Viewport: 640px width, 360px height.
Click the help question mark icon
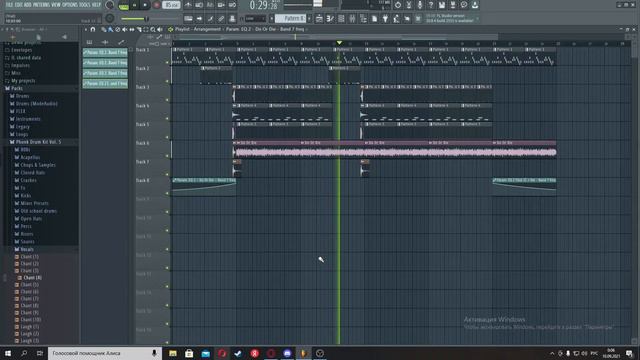click(x=431, y=5)
